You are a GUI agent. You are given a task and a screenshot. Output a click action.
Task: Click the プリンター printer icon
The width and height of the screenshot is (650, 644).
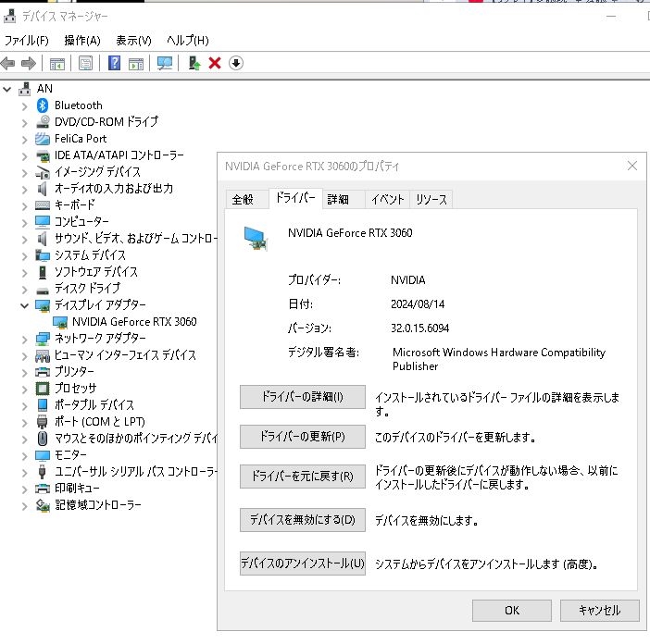point(43,372)
